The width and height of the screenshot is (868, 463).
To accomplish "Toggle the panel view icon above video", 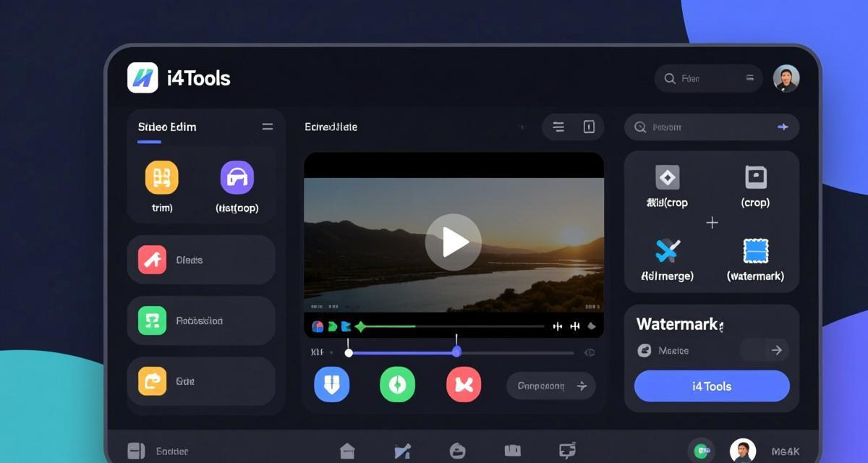I will [x=589, y=127].
